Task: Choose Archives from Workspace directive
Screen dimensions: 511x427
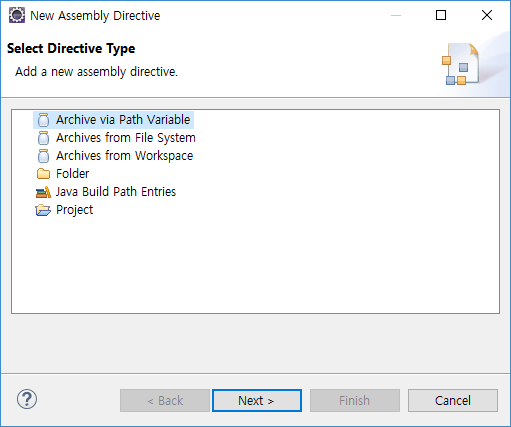Action: coord(124,156)
